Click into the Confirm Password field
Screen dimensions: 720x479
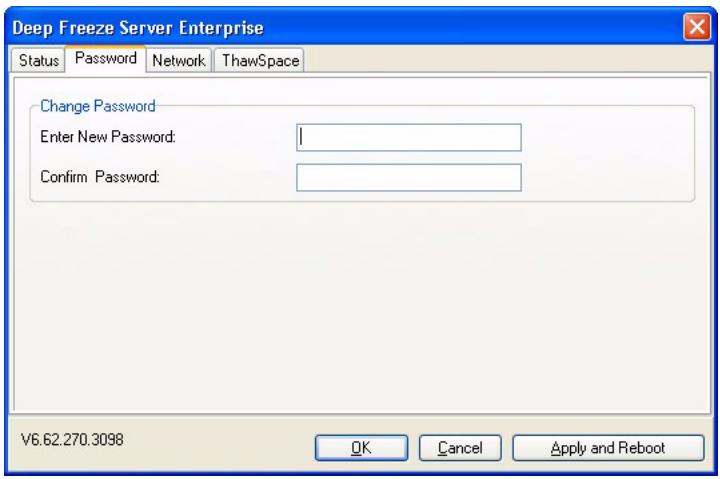409,177
